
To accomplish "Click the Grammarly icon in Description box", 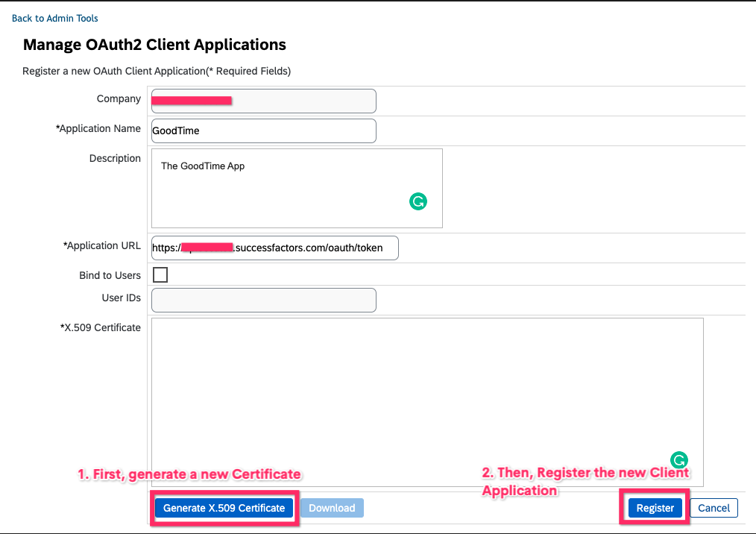I will coord(418,201).
